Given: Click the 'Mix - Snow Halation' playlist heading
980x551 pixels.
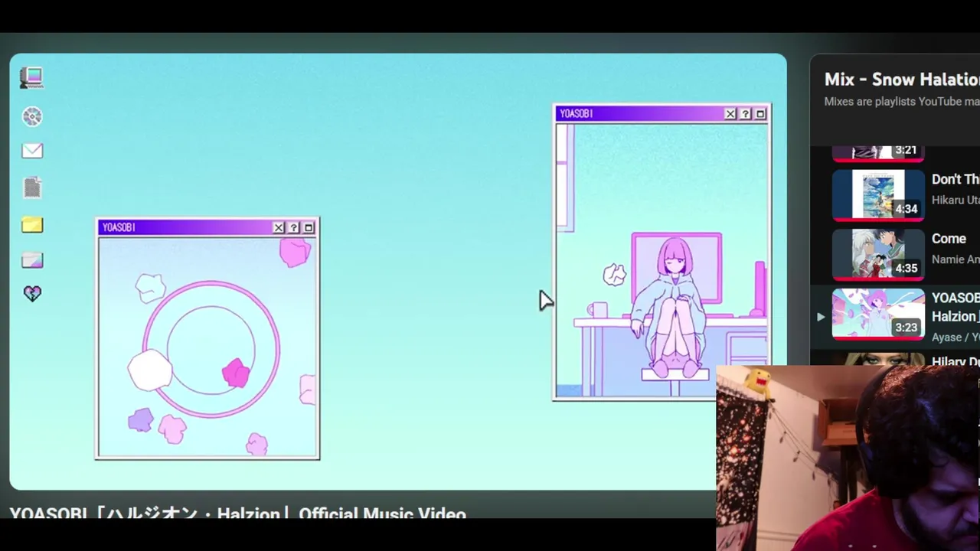Looking at the screenshot, I should (902, 80).
